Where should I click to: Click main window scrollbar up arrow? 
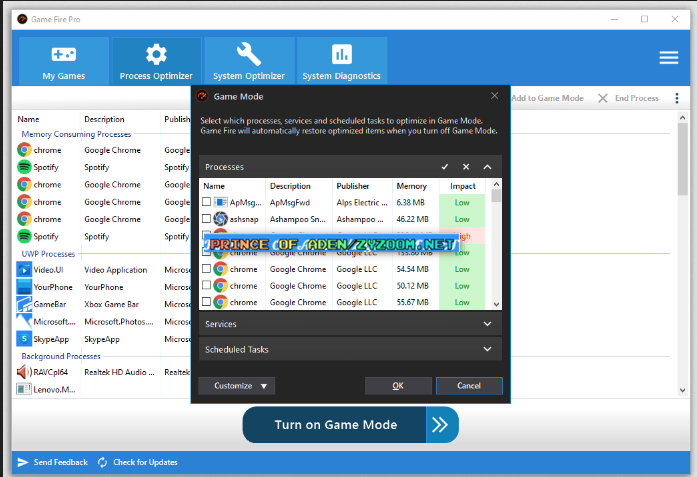coord(682,118)
